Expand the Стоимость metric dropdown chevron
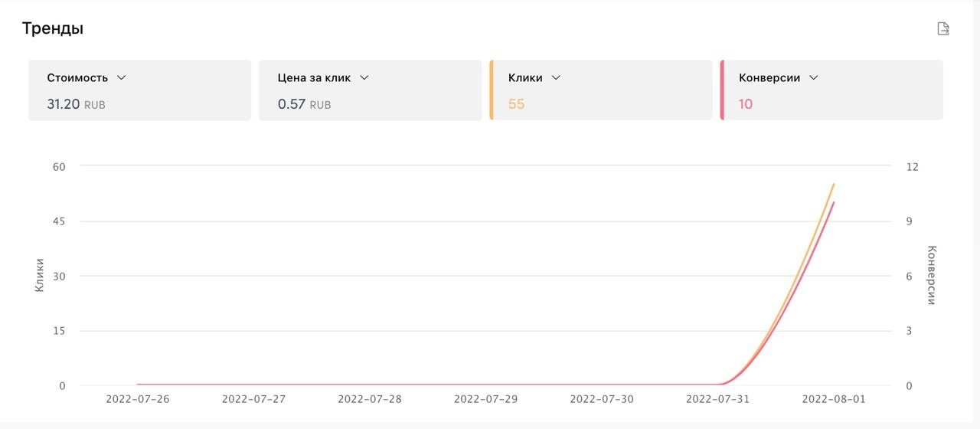This screenshot has height=429, width=980. click(121, 78)
